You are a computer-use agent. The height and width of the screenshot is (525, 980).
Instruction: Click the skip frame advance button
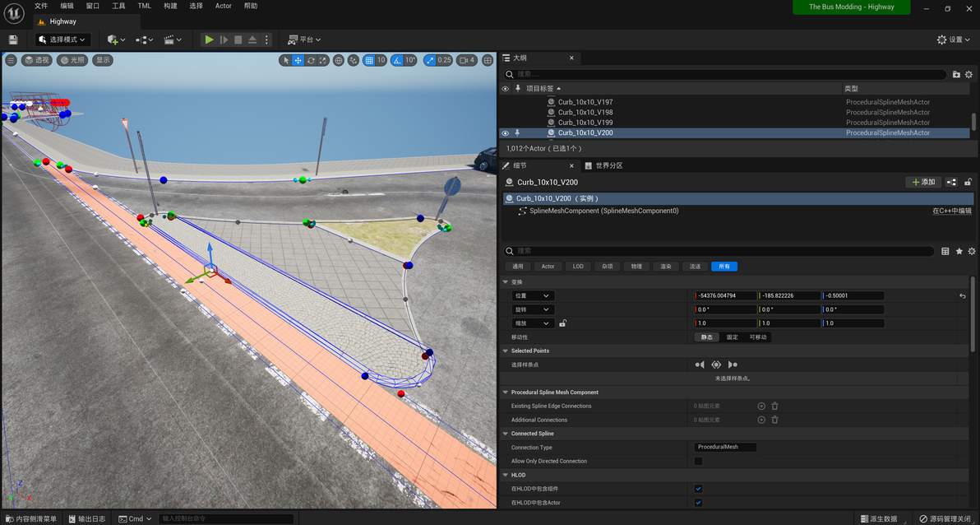[x=224, y=39]
